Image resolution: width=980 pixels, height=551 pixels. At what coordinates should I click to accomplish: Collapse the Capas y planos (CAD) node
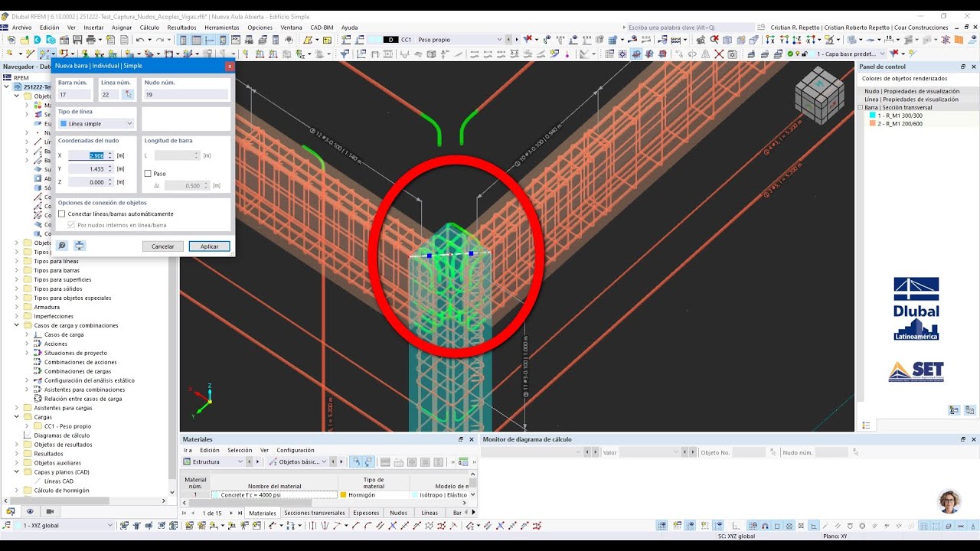click(17, 472)
